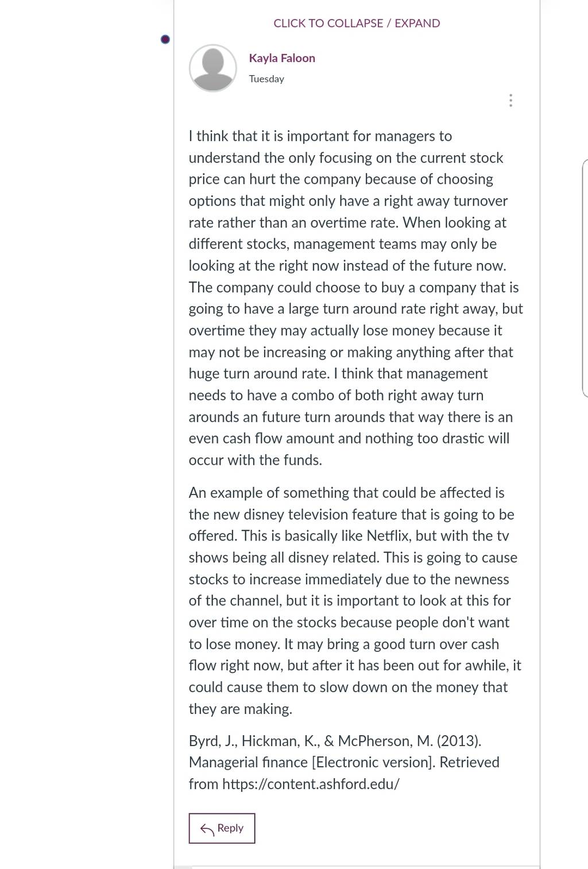Image resolution: width=588 pixels, height=869 pixels.
Task: Open the three-dot post options menu
Action: point(510,101)
